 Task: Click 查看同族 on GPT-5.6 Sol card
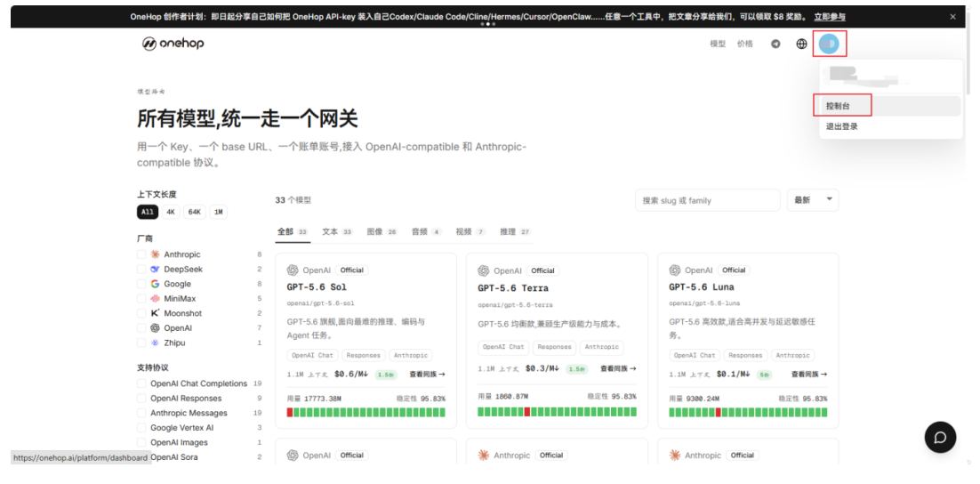tap(428, 375)
